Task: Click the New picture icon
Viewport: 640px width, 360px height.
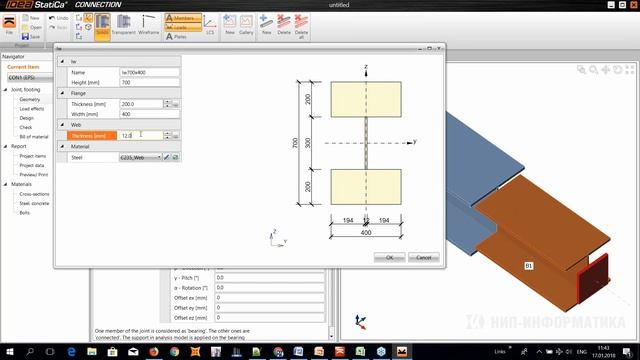Action: pos(230,25)
